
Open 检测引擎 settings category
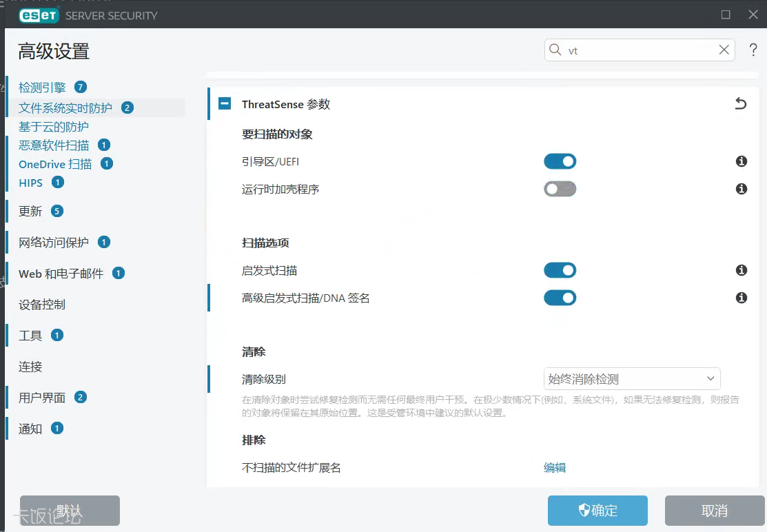coord(42,88)
